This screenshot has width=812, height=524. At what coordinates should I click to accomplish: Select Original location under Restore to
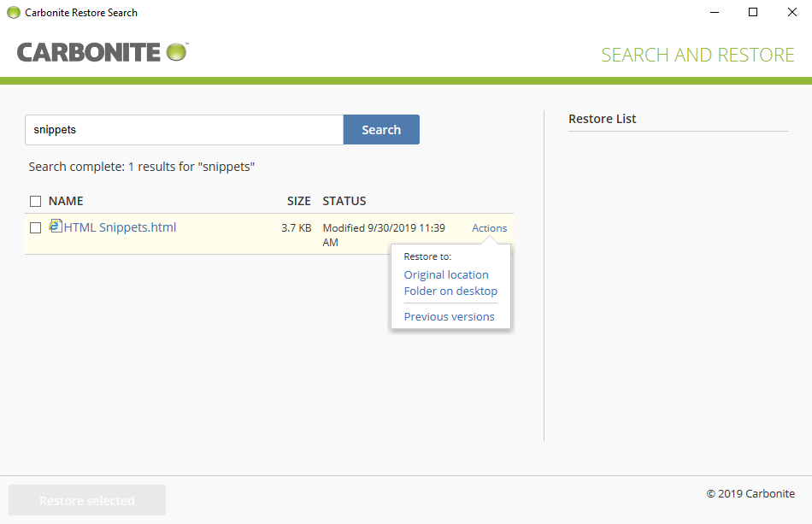[x=446, y=274]
